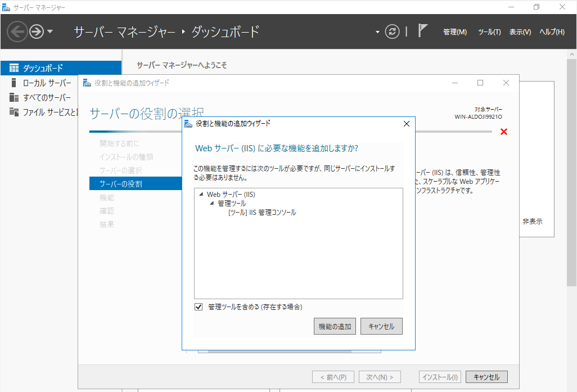Click the red X error icon in wizard
Image resolution: width=577 pixels, height=392 pixels.
(503, 132)
